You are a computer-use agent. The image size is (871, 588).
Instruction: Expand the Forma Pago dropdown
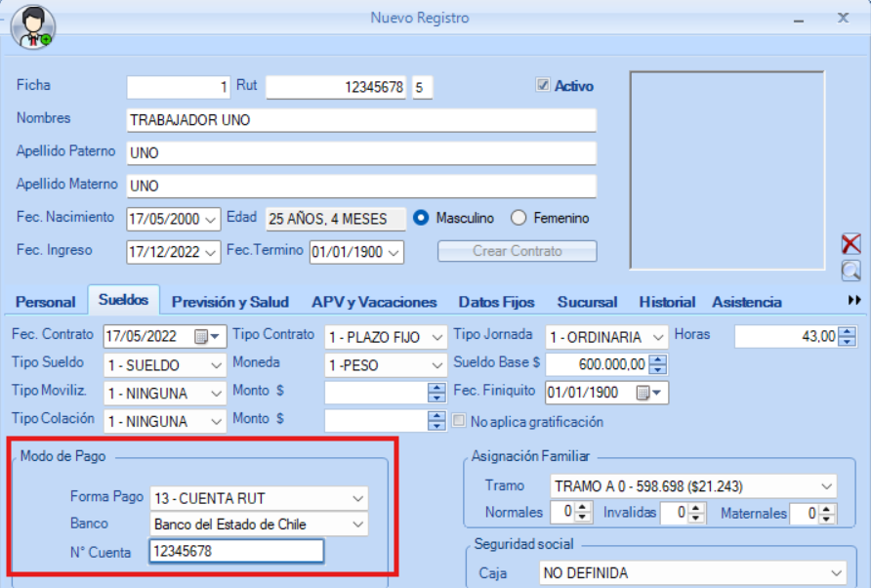[357, 497]
